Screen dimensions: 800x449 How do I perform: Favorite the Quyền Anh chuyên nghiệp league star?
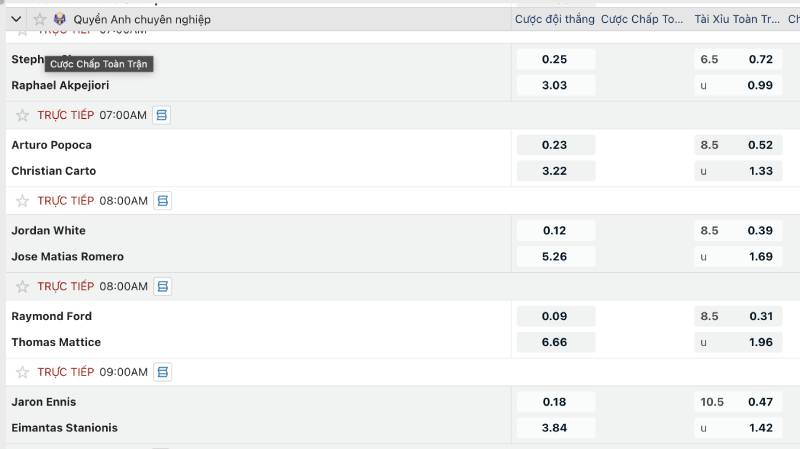pyautogui.click(x=40, y=19)
